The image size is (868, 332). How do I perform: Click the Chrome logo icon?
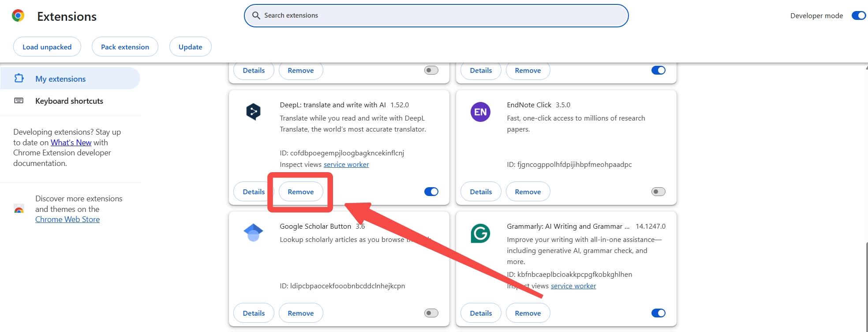tap(18, 16)
